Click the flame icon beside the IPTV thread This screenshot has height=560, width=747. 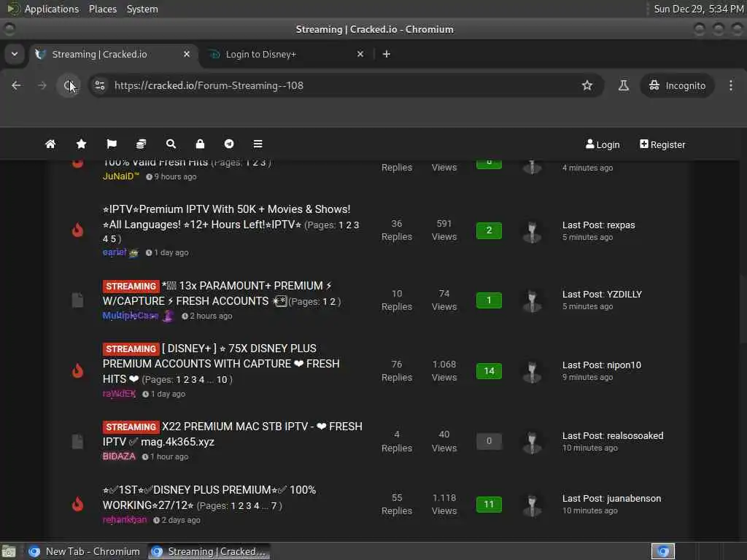[x=77, y=230]
